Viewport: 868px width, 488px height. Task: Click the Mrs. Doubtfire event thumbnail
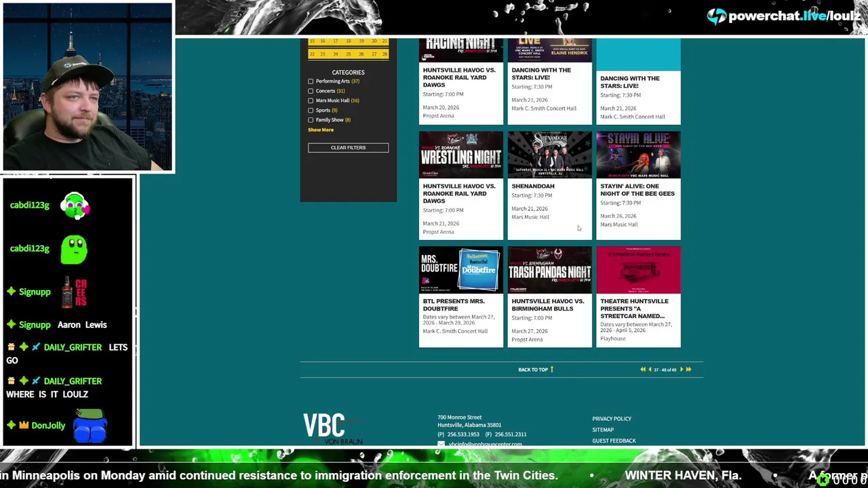[x=461, y=270]
